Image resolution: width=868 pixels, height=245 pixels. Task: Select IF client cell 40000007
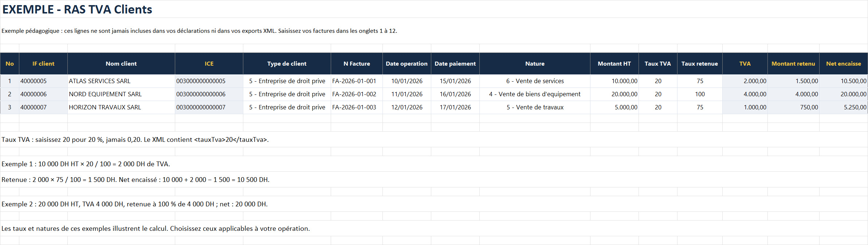click(43, 107)
